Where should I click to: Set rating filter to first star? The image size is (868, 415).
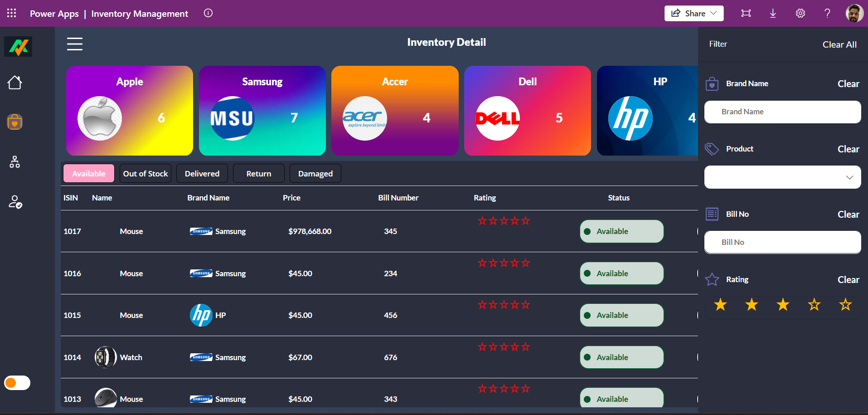(x=720, y=305)
